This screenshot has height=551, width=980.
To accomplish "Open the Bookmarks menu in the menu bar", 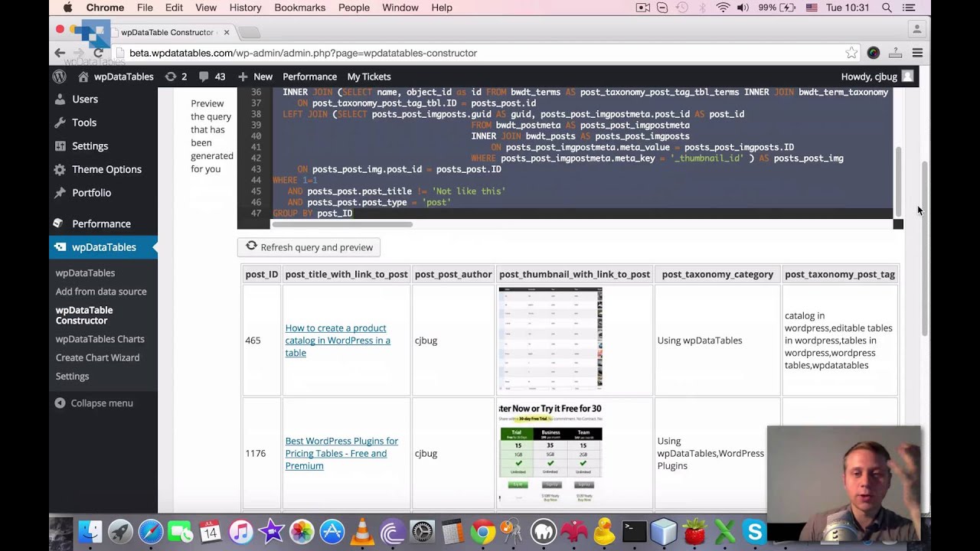I will [x=299, y=8].
